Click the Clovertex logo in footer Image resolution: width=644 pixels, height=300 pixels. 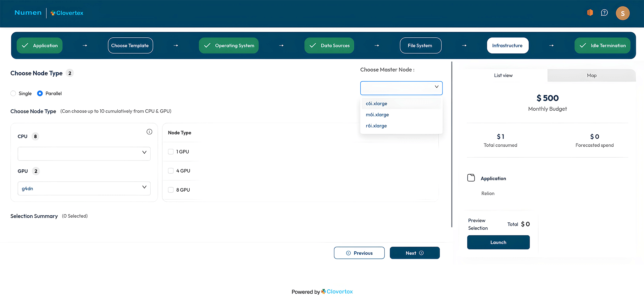point(337,292)
